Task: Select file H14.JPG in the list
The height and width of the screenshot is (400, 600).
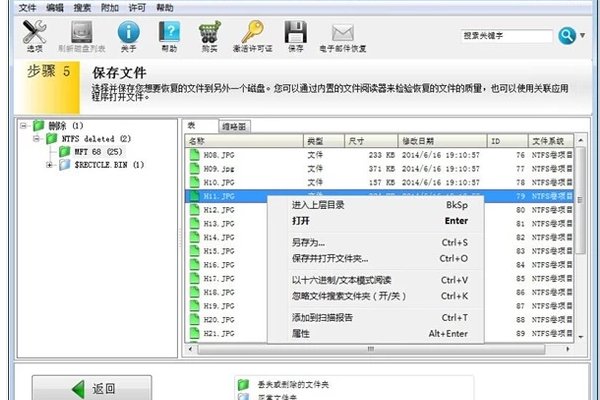Action: click(219, 237)
